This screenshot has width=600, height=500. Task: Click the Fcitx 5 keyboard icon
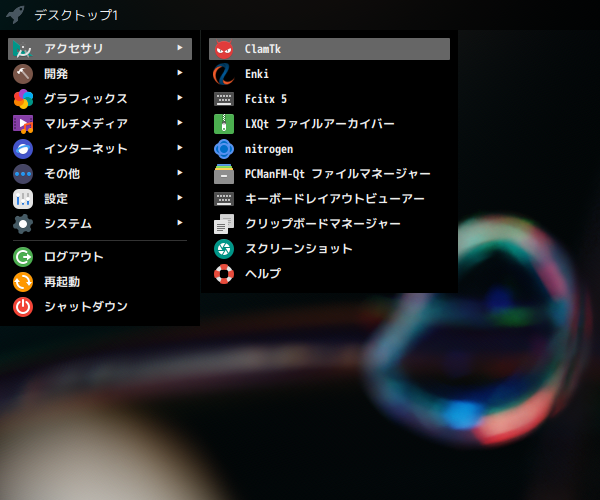pos(224,99)
